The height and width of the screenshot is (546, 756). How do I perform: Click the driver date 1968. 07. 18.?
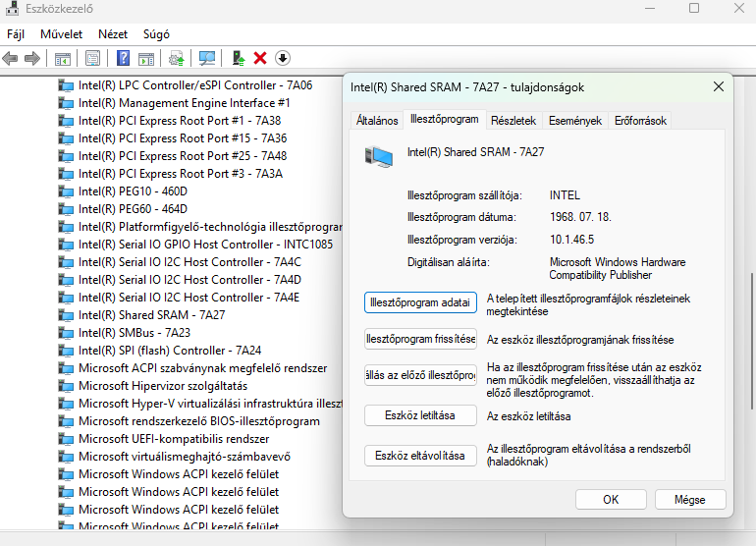[580, 217]
